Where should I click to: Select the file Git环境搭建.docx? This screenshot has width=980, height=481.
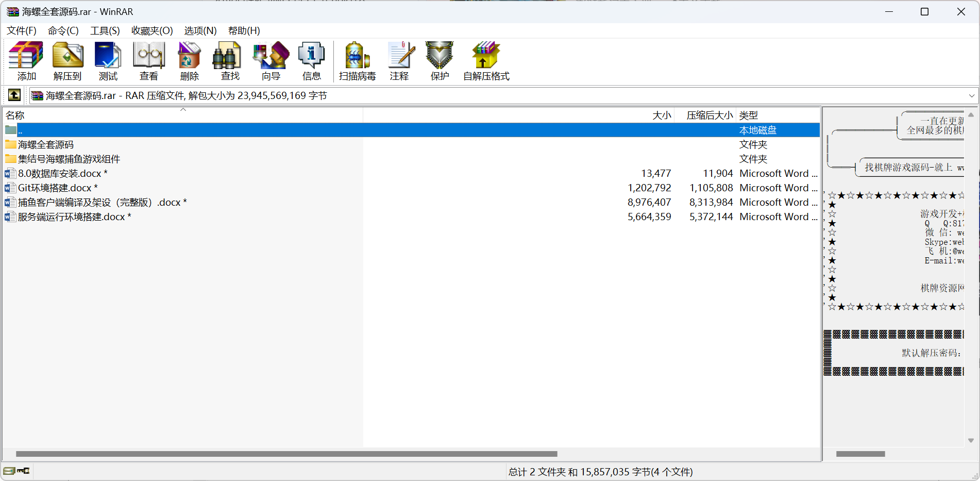(x=411, y=188)
